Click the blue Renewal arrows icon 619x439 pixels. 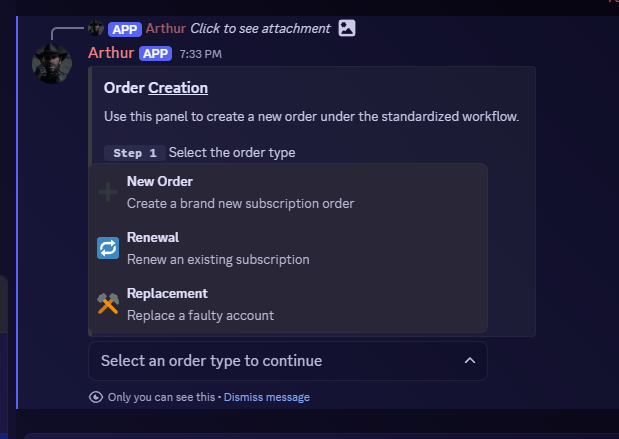coord(108,248)
